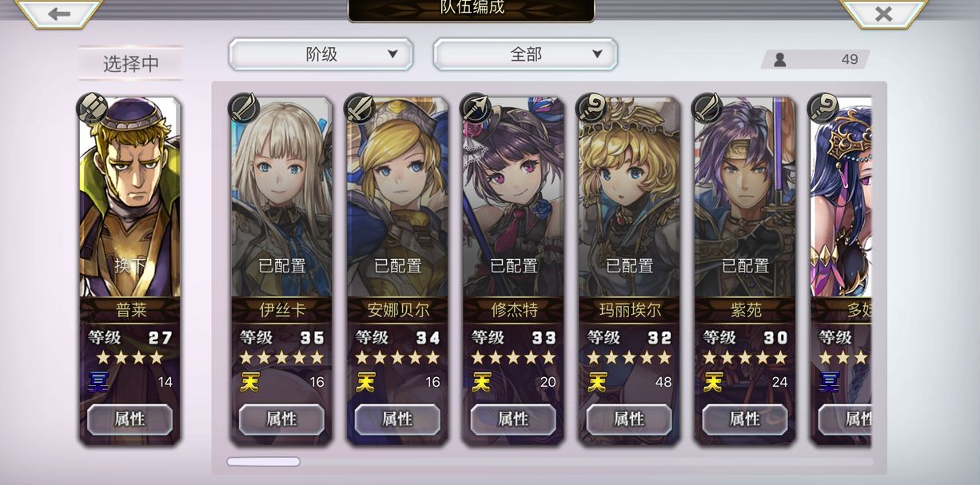Click the 冥 element icon on 普莱
The height and width of the screenshot is (485, 980).
pyautogui.click(x=98, y=382)
